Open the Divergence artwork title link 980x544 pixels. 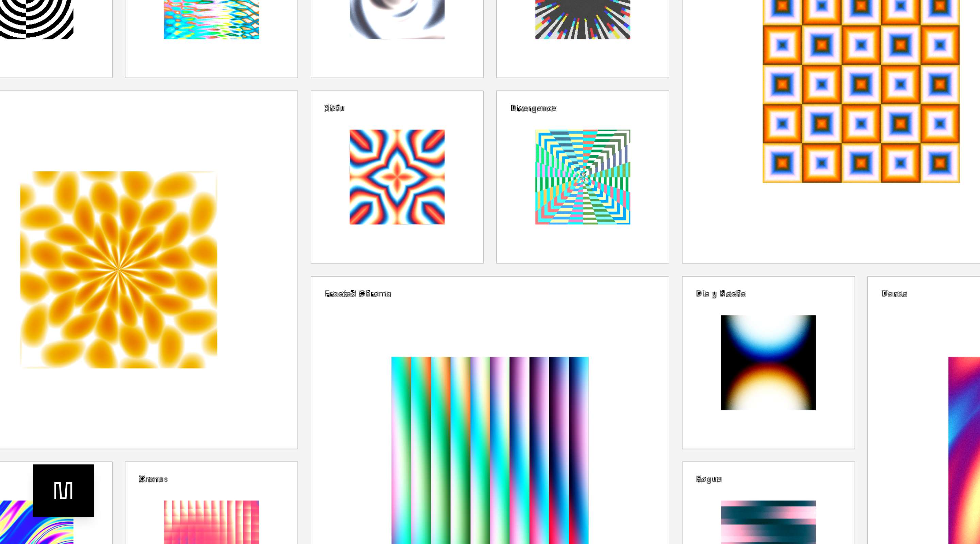[x=533, y=108]
